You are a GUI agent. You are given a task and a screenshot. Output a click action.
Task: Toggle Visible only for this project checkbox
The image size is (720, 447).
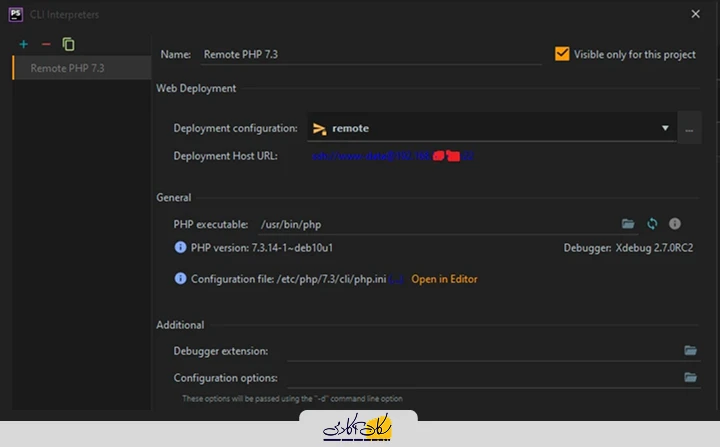click(x=562, y=54)
